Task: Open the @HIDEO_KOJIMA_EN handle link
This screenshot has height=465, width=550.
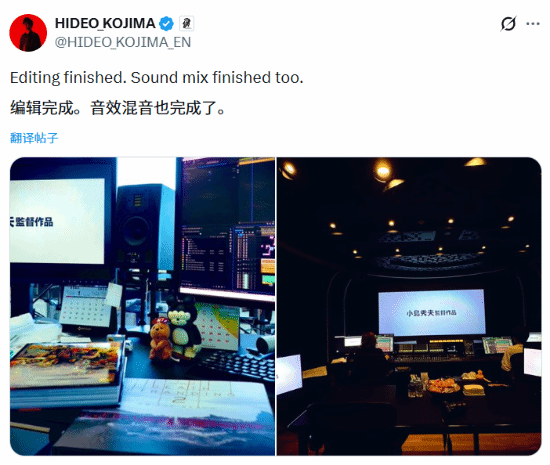Action: click(123, 42)
